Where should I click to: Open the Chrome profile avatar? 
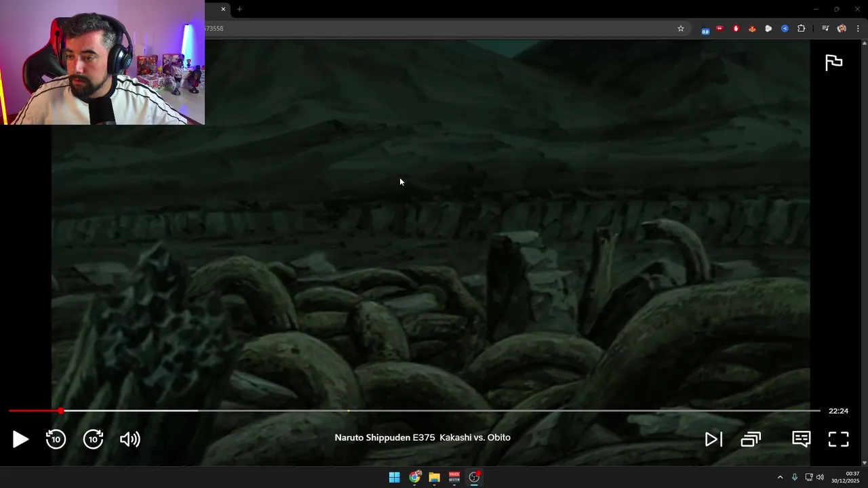(x=842, y=28)
